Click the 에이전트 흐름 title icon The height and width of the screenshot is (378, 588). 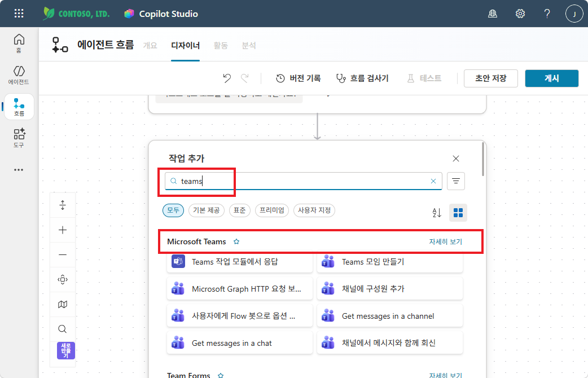(60, 45)
